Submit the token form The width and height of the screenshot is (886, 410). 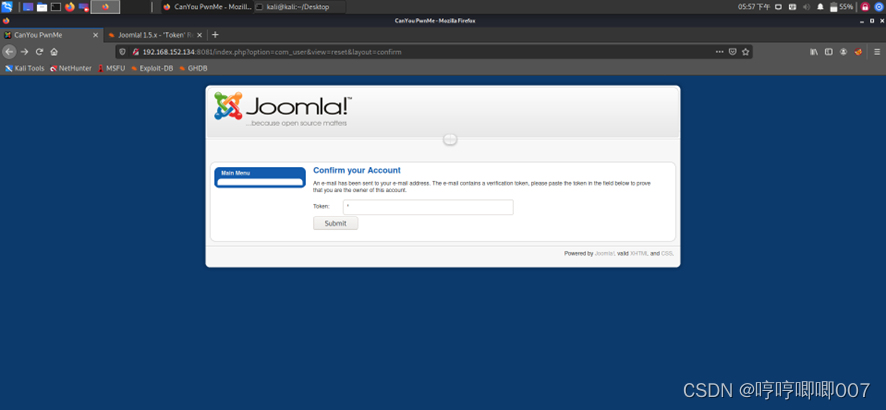336,223
